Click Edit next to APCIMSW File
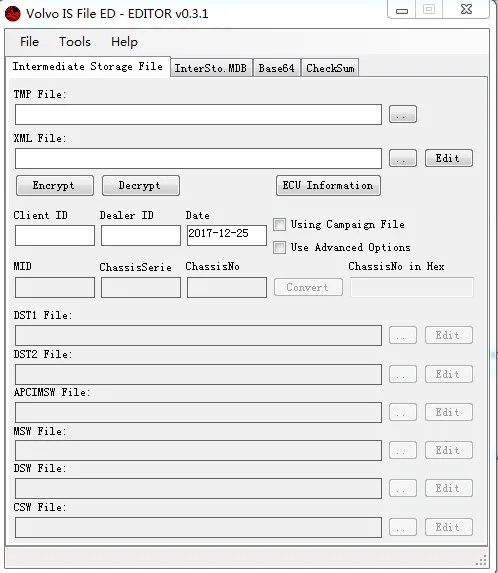 (449, 413)
